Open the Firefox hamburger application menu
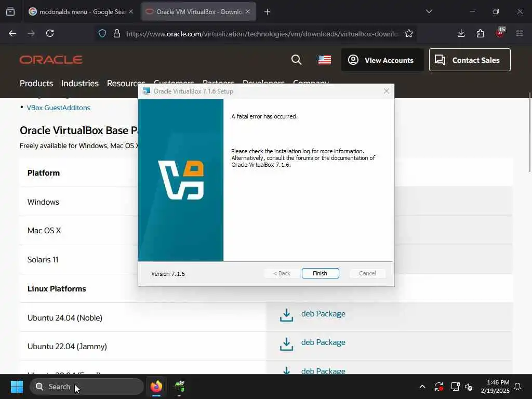The image size is (532, 399). [520, 33]
